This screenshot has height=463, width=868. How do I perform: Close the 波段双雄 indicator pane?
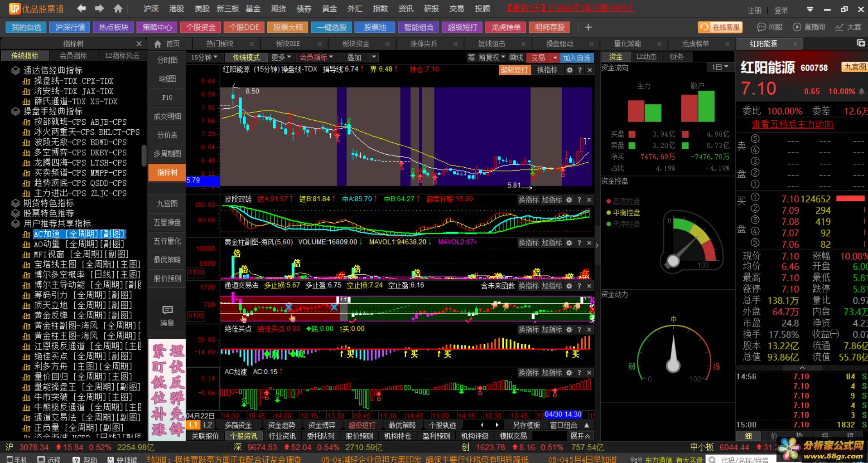pyautogui.click(x=589, y=200)
